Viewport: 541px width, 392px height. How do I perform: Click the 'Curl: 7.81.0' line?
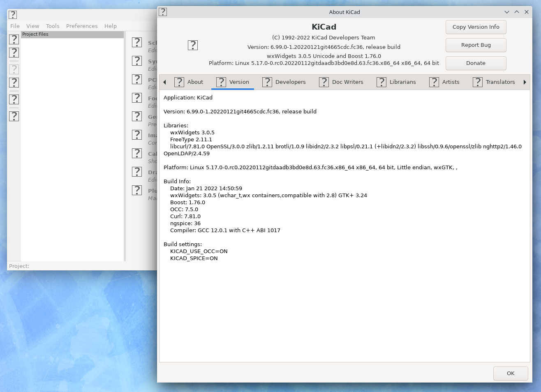185,217
